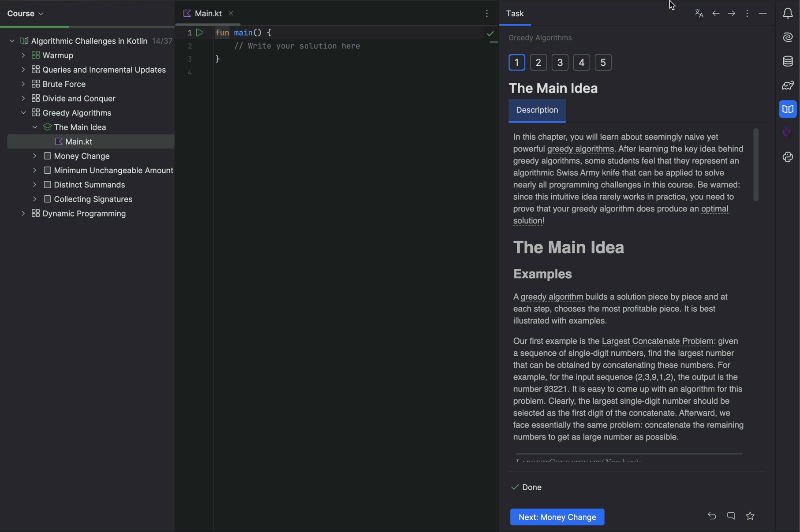
Task: Open the Notifications bell icon
Action: [x=788, y=14]
